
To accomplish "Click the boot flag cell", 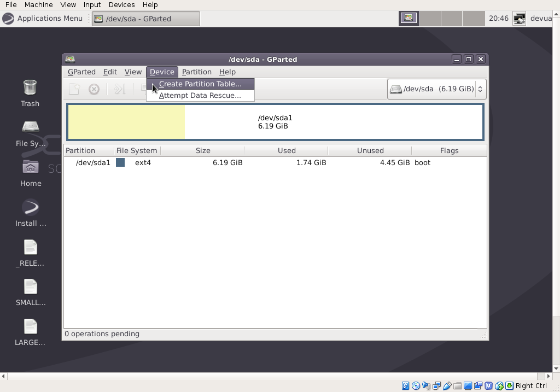I will coord(423,162).
